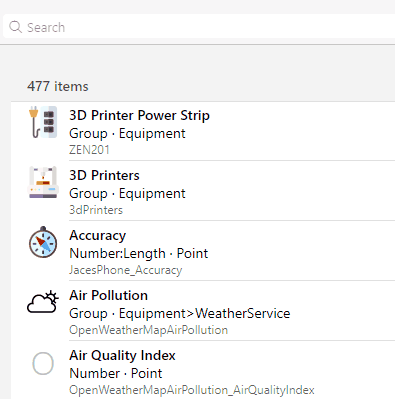Viewport: 395px width, 399px height.
Task: Select the Accuracy item
Action: (x=203, y=251)
